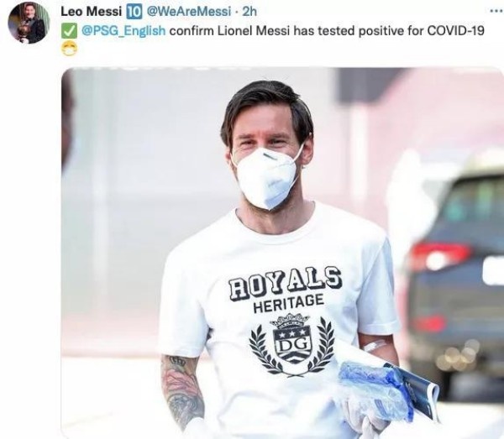Open the @PSG_English mention link
The image size is (504, 439).
[x=123, y=31]
